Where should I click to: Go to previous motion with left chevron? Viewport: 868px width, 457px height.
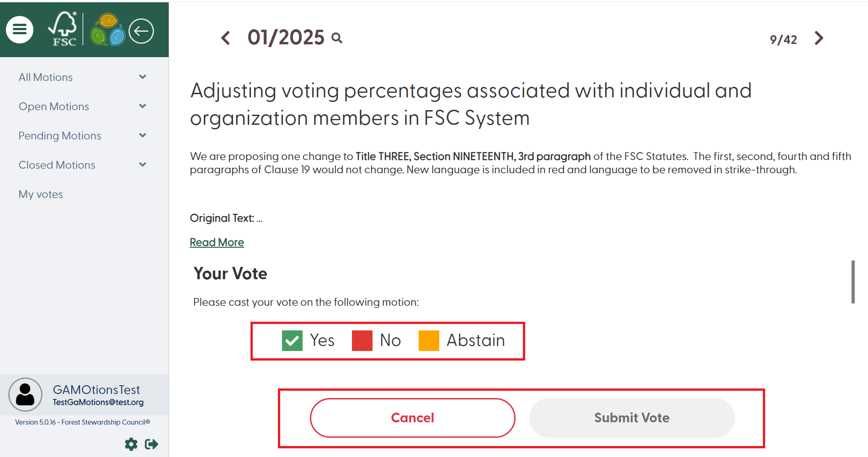pyautogui.click(x=226, y=38)
